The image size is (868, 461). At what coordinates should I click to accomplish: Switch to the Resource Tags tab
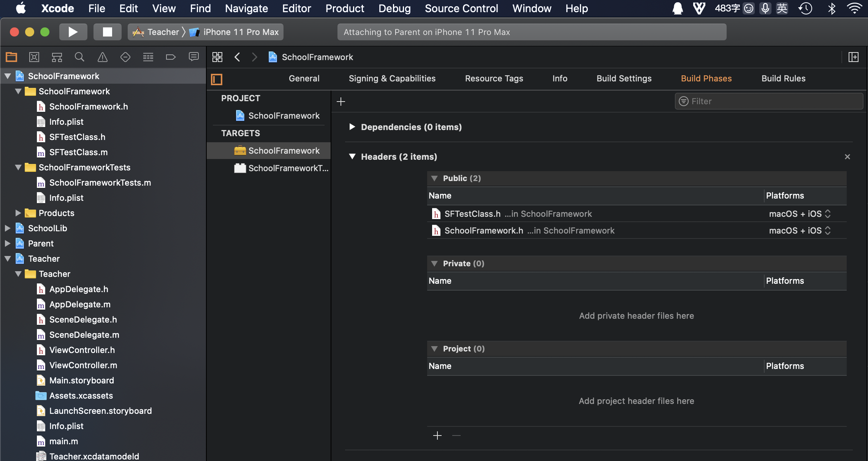coord(494,78)
